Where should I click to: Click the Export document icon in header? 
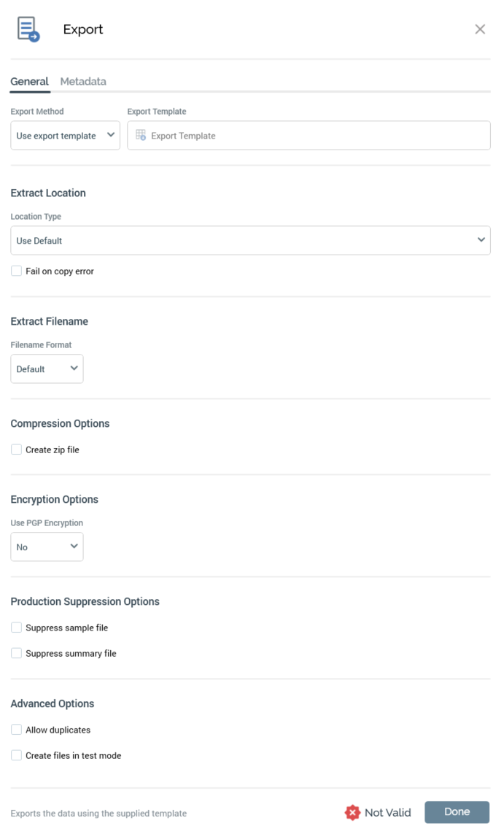(28, 29)
